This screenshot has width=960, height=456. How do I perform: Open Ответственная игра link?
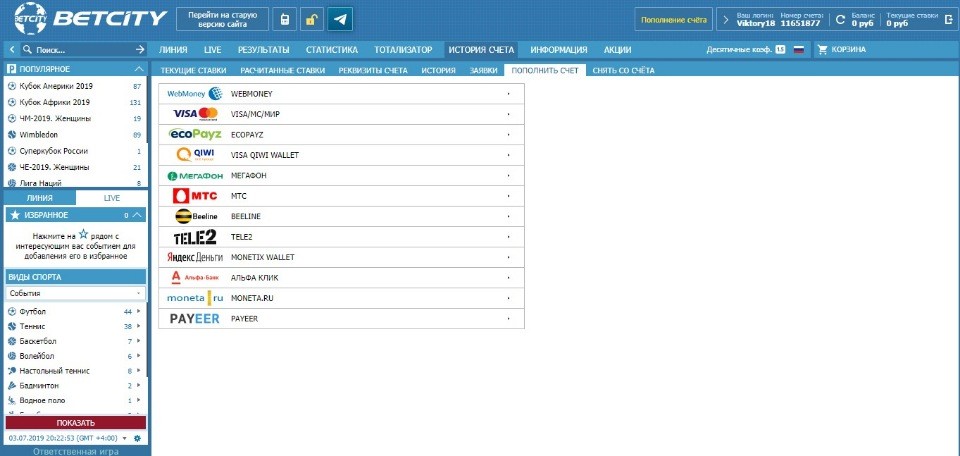click(77, 452)
